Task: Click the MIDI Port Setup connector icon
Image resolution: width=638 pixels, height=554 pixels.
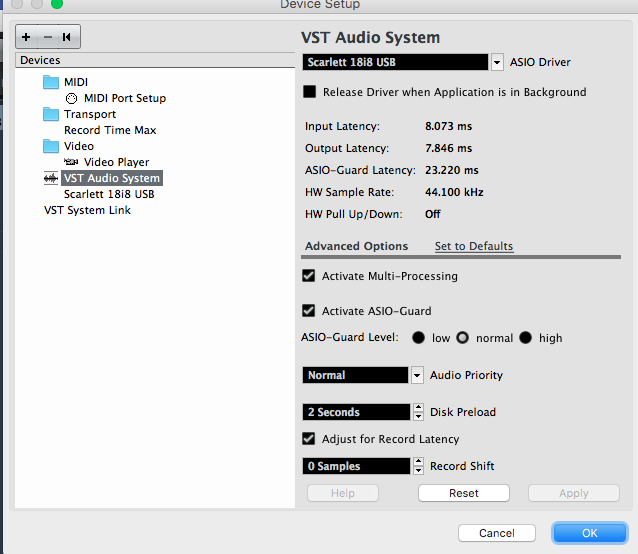Action: 71,98
